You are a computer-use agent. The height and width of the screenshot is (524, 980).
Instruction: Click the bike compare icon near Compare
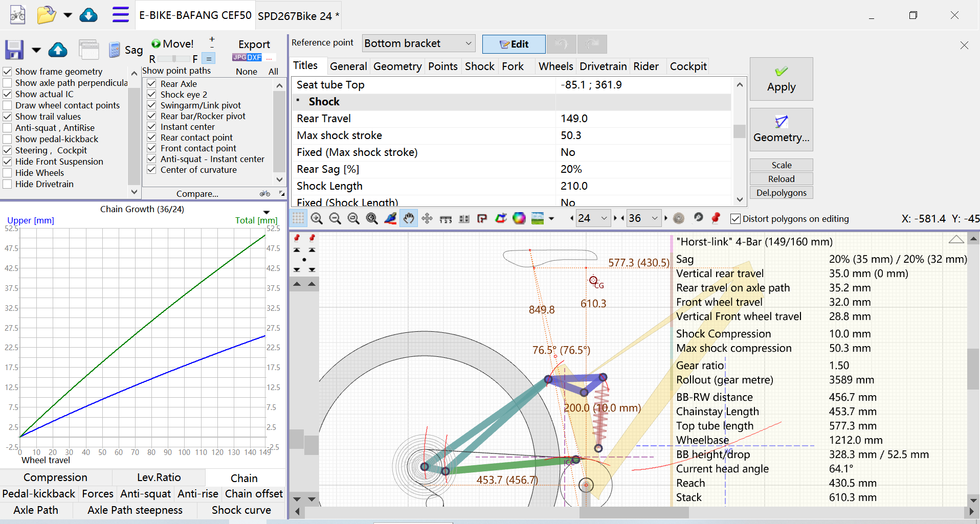point(265,194)
